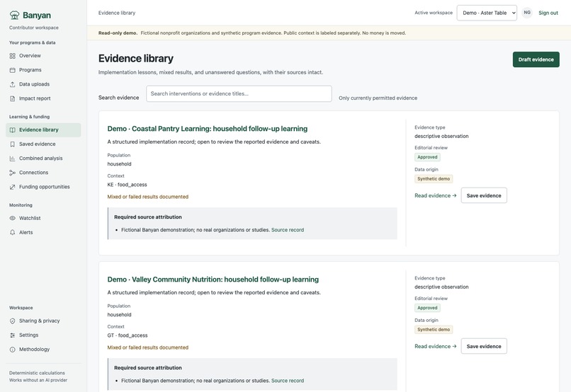571x392 pixels.
Task: Open Funding opportunities page
Action: click(43, 187)
